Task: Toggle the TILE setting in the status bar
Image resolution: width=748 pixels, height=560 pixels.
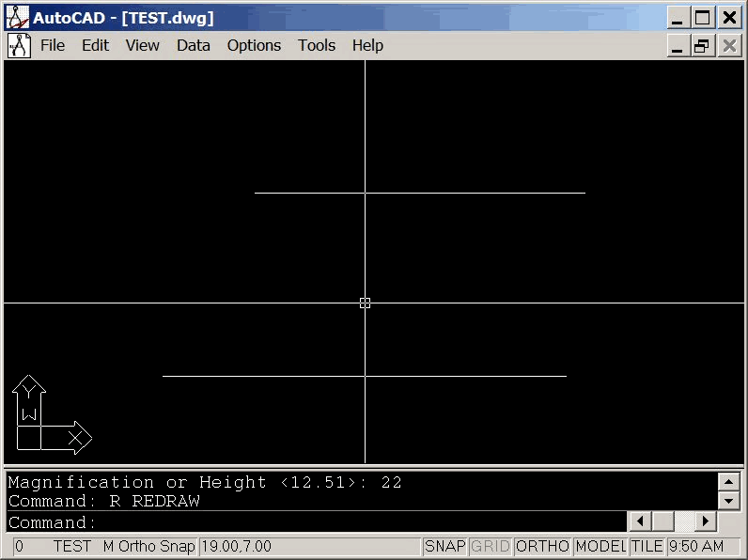Action: pyautogui.click(x=647, y=546)
